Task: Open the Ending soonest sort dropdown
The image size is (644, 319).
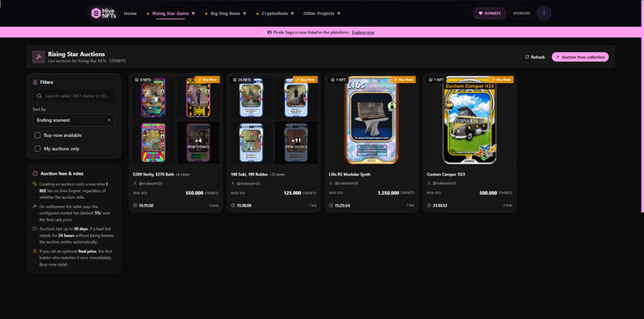Action: 74,120
